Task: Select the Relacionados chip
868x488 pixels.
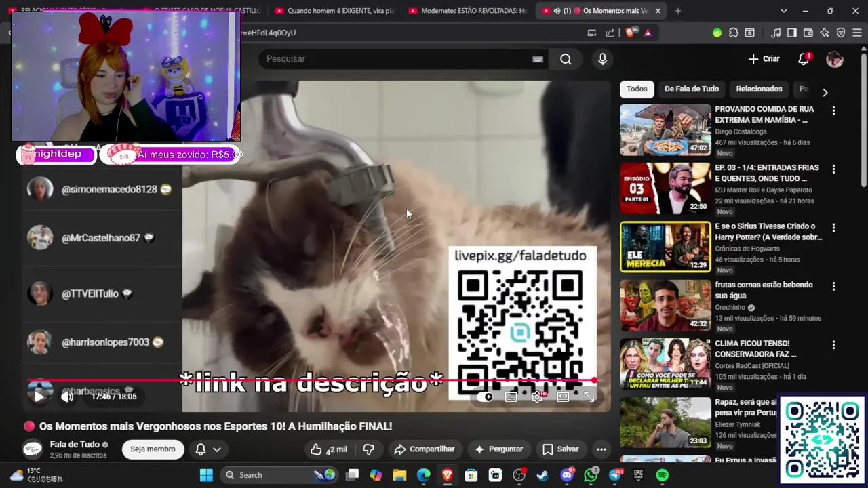Action: click(x=759, y=89)
